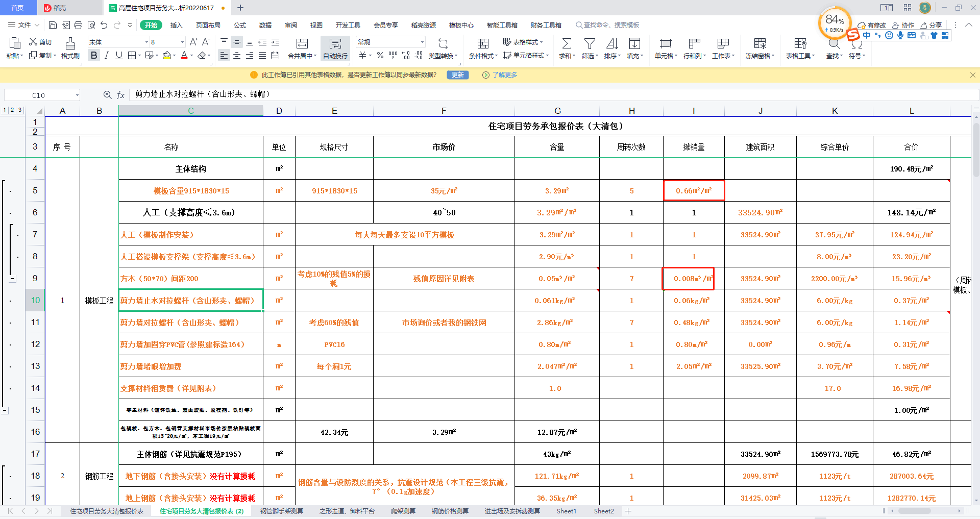Apply right horizontal alignment
The image size is (980, 519).
(250, 55)
